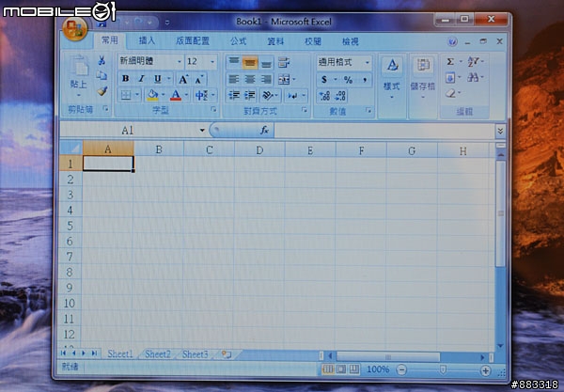Open the 字型 font dialog launcher
The image size is (564, 392).
(213, 109)
